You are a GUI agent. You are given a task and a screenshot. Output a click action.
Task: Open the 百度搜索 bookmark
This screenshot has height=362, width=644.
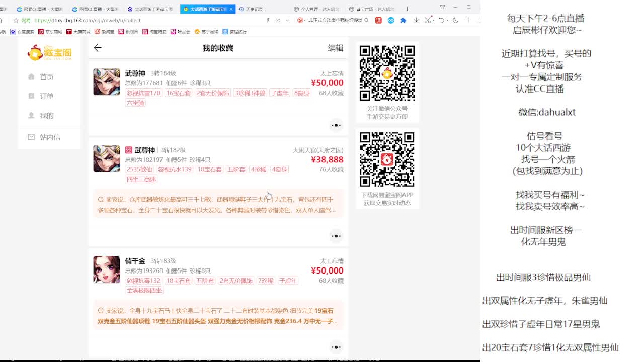pyautogui.click(x=22, y=32)
